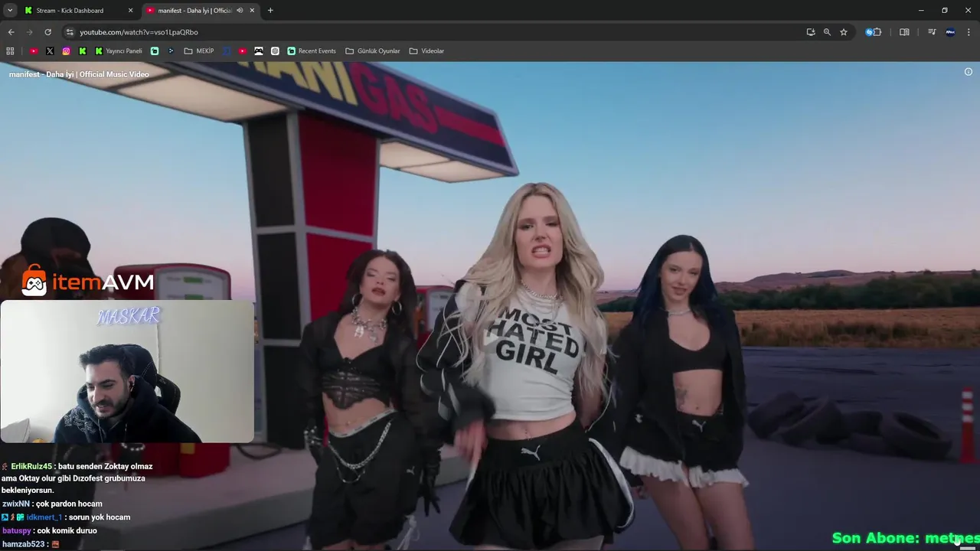
Task: Click the hamzab523 chat username
Action: [23, 544]
